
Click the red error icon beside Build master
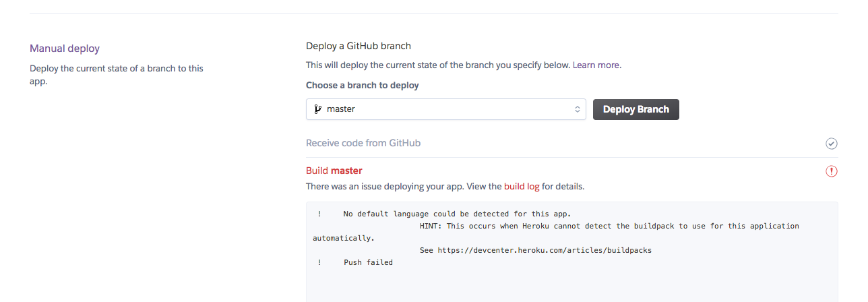(x=832, y=171)
